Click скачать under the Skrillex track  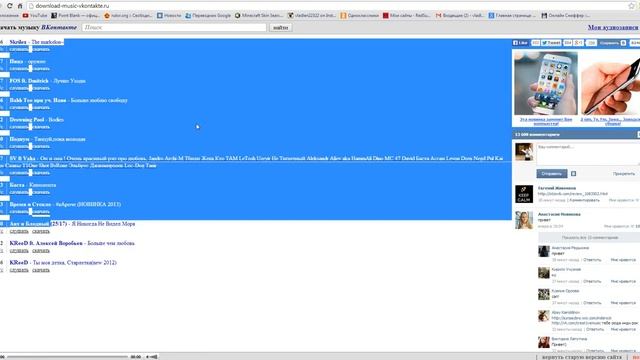pyautogui.click(x=41, y=49)
